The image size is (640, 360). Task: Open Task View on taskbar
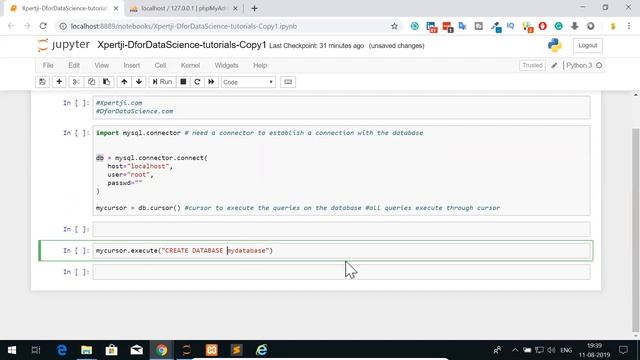[x=36, y=350]
